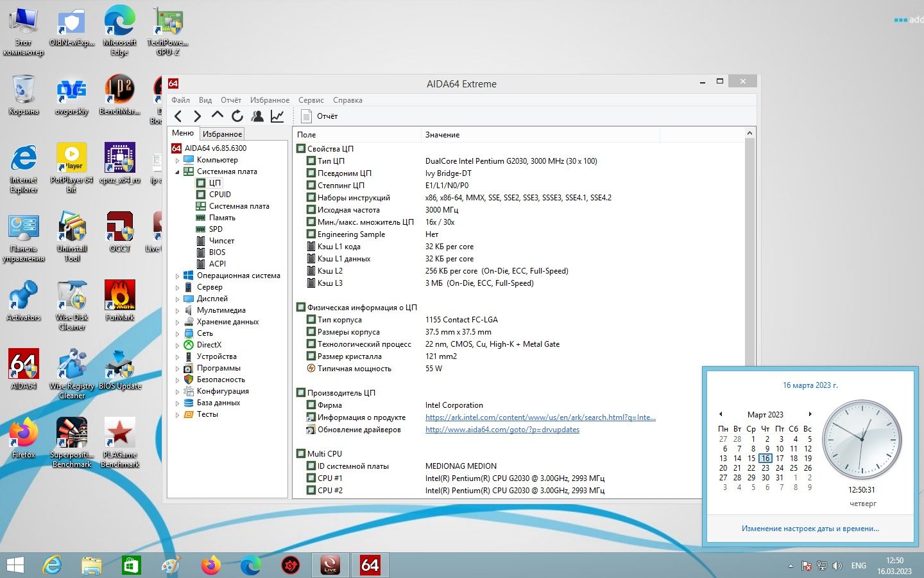Image resolution: width=924 pixels, height=578 pixels.
Task: Open the Файл menu
Action: pyautogui.click(x=180, y=100)
